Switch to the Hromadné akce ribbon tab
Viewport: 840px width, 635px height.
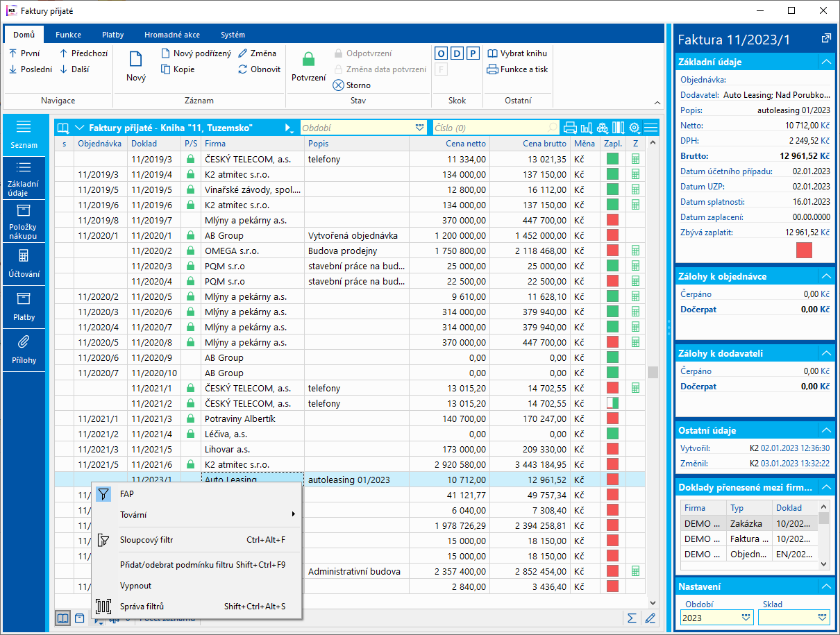tap(171, 35)
